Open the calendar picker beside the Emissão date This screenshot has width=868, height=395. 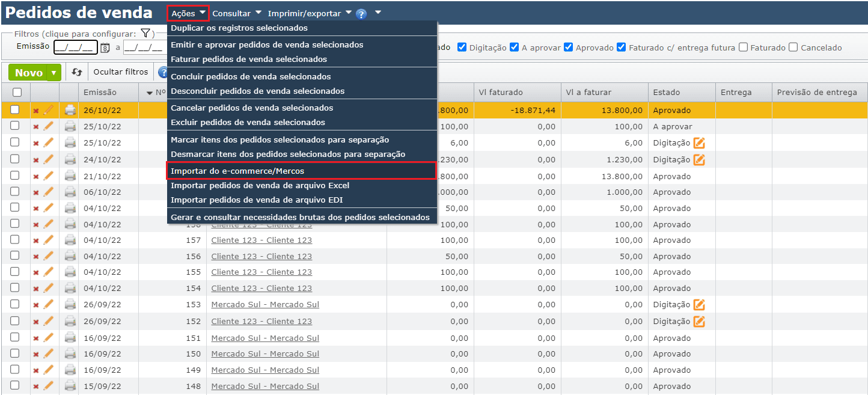click(105, 47)
